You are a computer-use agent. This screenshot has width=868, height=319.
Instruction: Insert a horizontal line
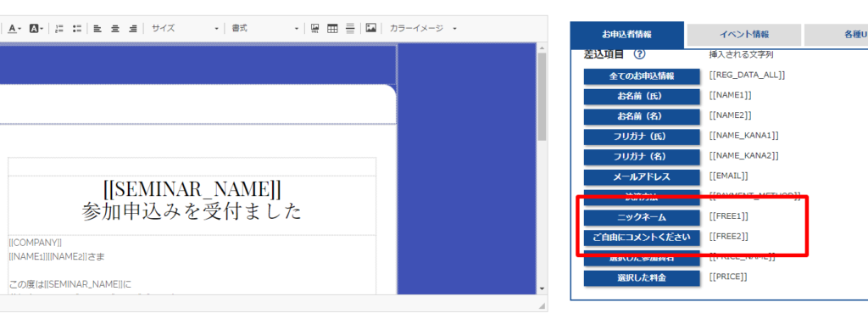[x=350, y=28]
